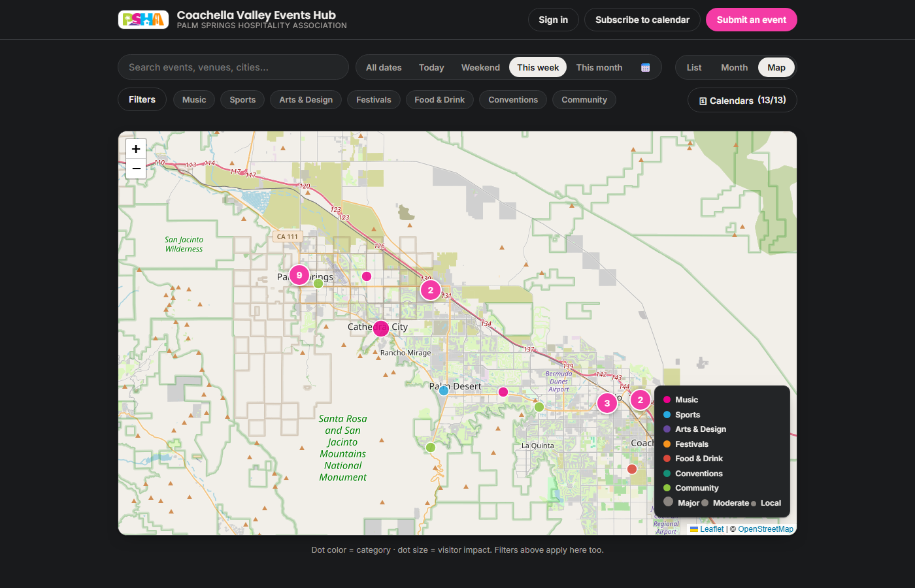Switch to Month view

734,67
